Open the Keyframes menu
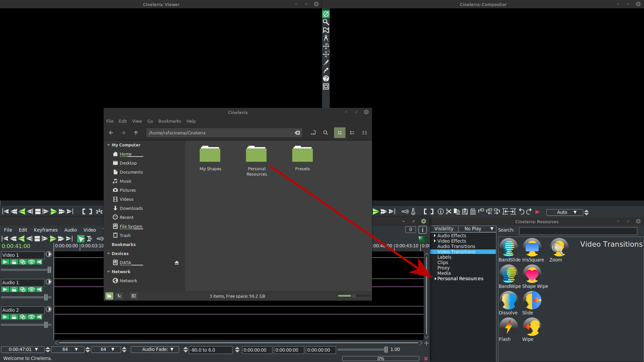 [46, 230]
